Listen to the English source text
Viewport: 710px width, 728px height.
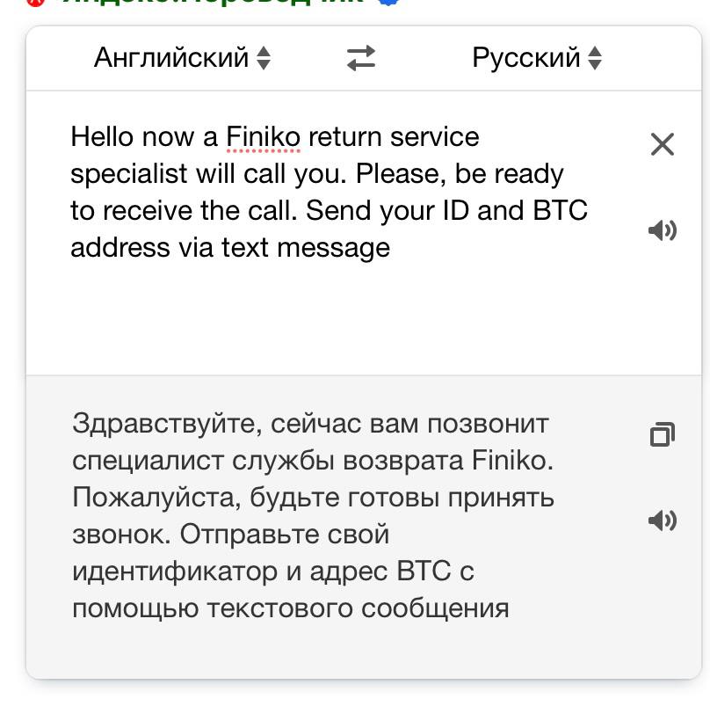tap(663, 230)
